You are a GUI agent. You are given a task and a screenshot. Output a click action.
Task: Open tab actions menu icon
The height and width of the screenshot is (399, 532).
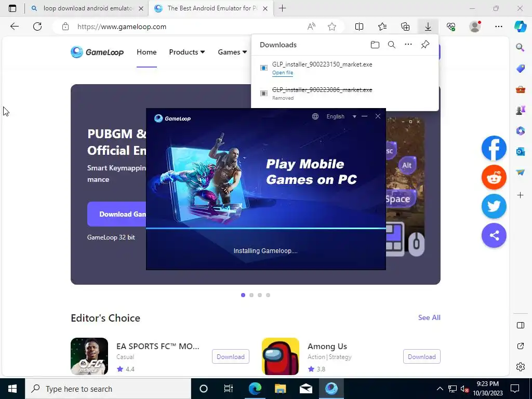pos(12,8)
